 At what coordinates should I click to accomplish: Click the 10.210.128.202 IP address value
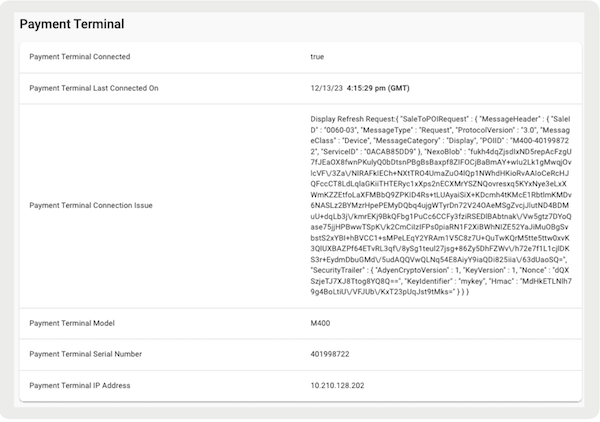coord(337,386)
